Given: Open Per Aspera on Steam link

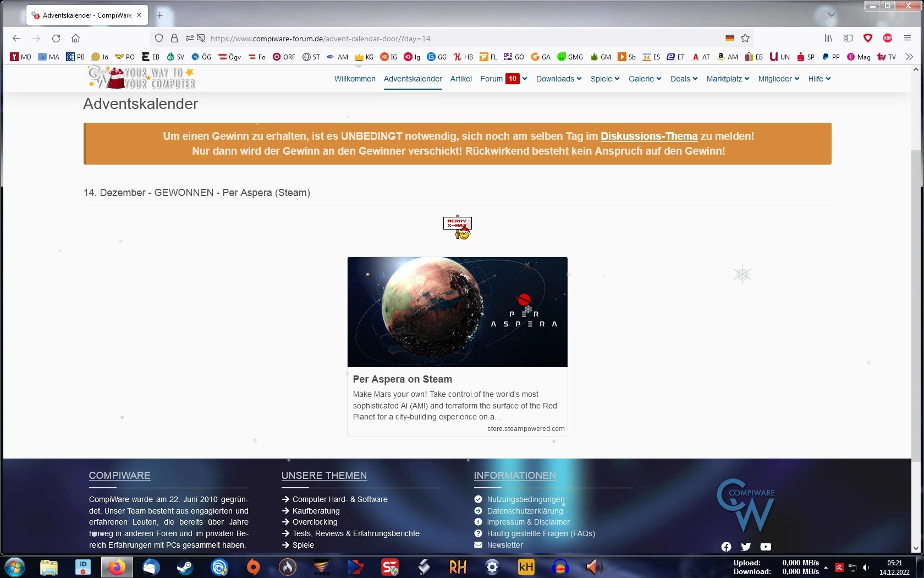Looking at the screenshot, I should tap(403, 379).
